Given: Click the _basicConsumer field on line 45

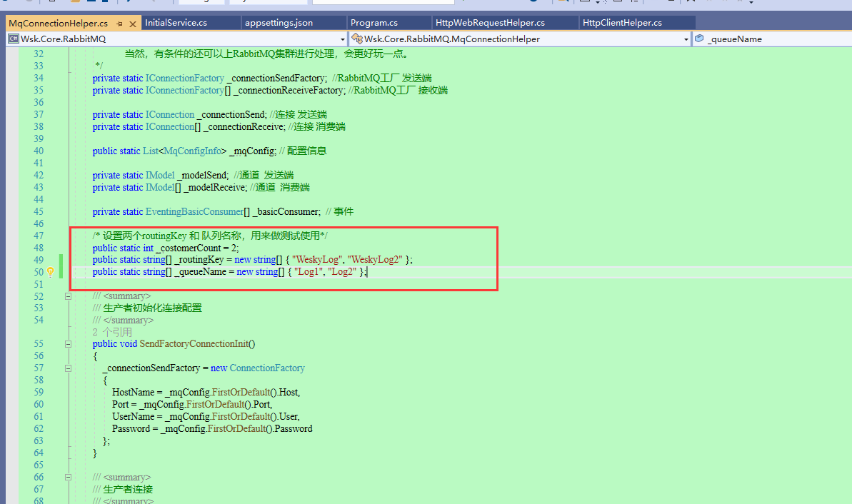Looking at the screenshot, I should click(x=286, y=212).
